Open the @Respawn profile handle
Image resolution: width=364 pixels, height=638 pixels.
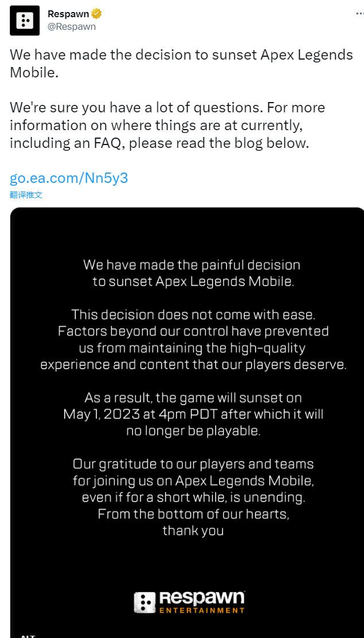(x=71, y=26)
